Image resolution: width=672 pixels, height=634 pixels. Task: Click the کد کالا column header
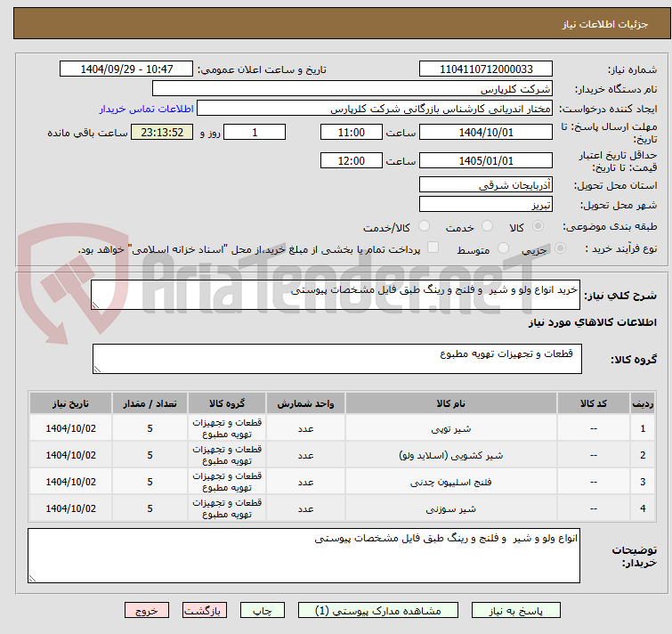[x=593, y=403]
